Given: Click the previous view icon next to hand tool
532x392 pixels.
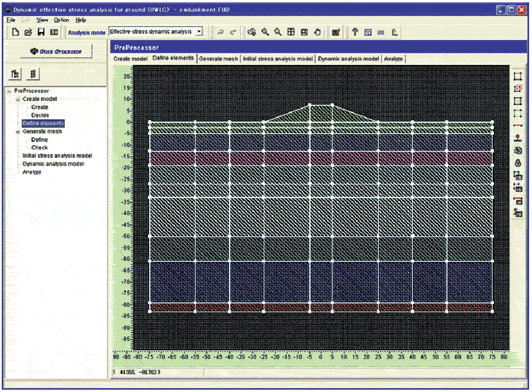Looking at the screenshot, I should click(304, 32).
